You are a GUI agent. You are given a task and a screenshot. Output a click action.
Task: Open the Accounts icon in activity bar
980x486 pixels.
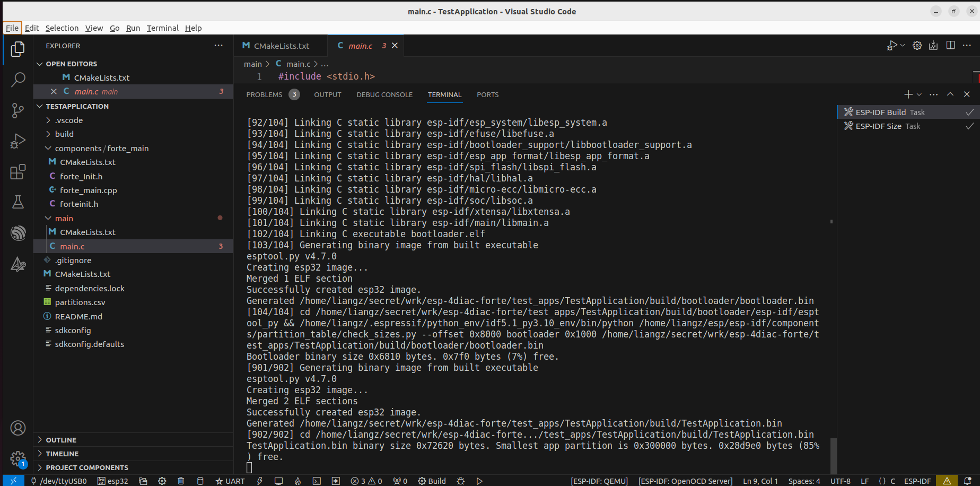coord(17,428)
